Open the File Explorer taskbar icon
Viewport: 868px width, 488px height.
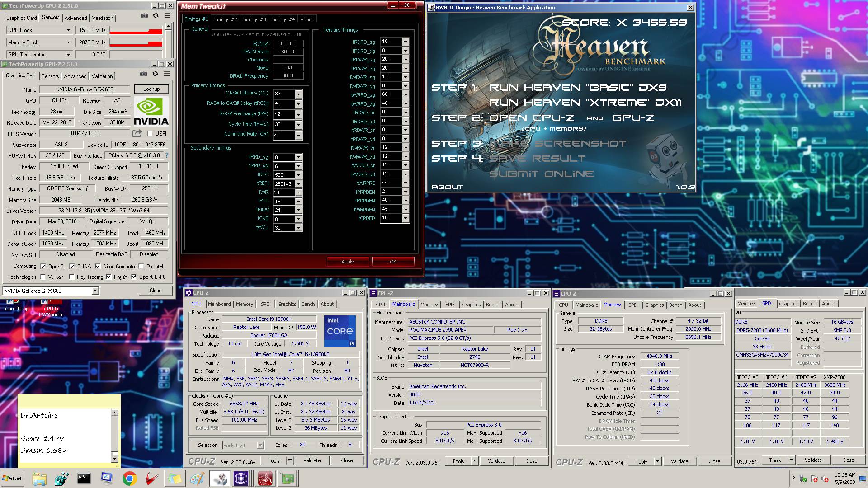39,479
